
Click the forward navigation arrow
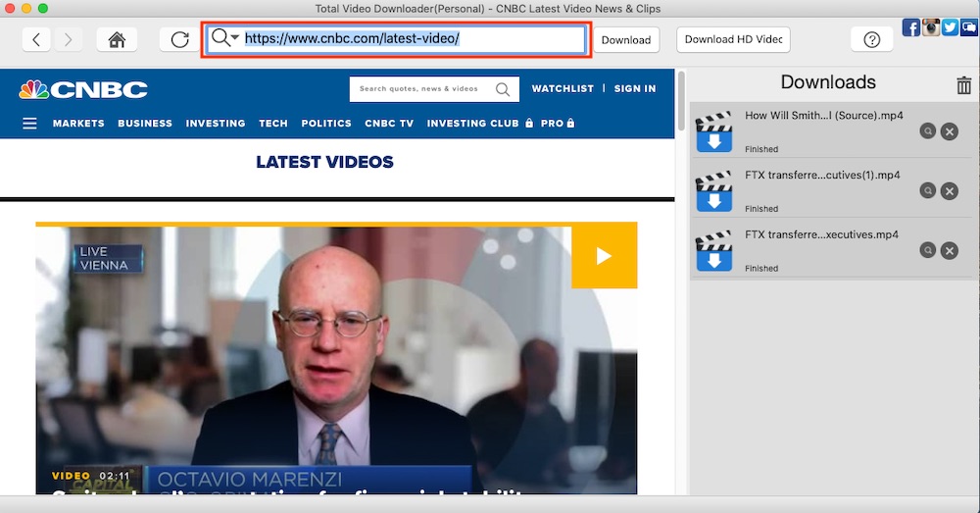(x=69, y=40)
